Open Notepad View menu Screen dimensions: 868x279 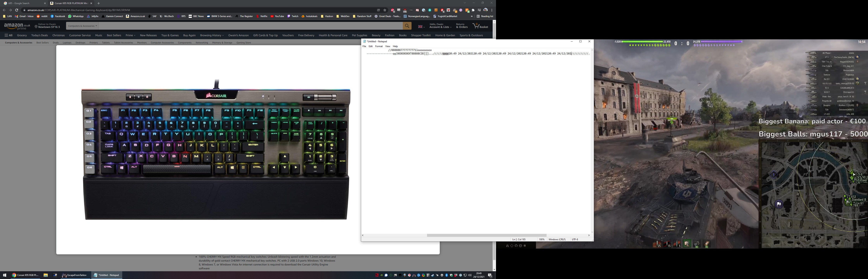point(388,46)
